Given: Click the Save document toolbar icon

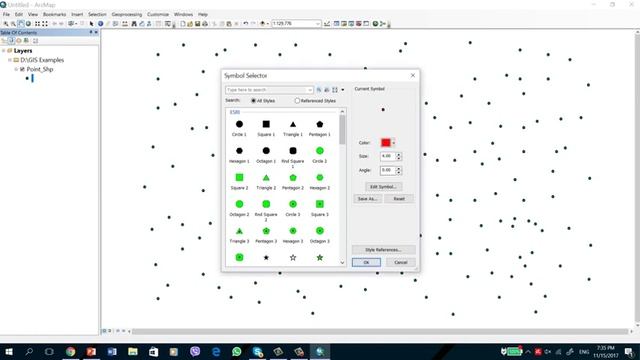Looking at the screenshot, I should [x=198, y=24].
